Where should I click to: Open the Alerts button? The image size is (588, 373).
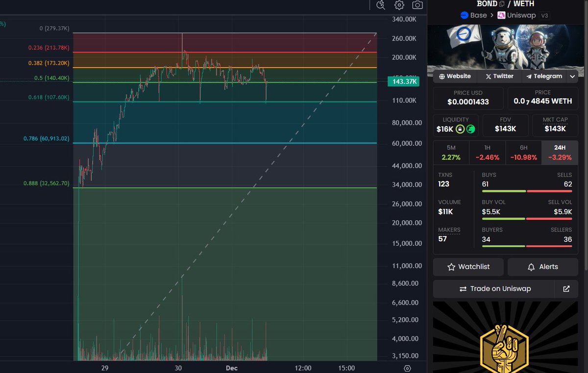[x=543, y=267]
